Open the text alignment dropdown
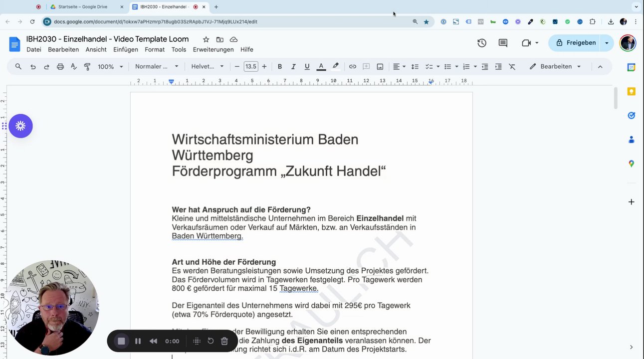 tap(399, 66)
